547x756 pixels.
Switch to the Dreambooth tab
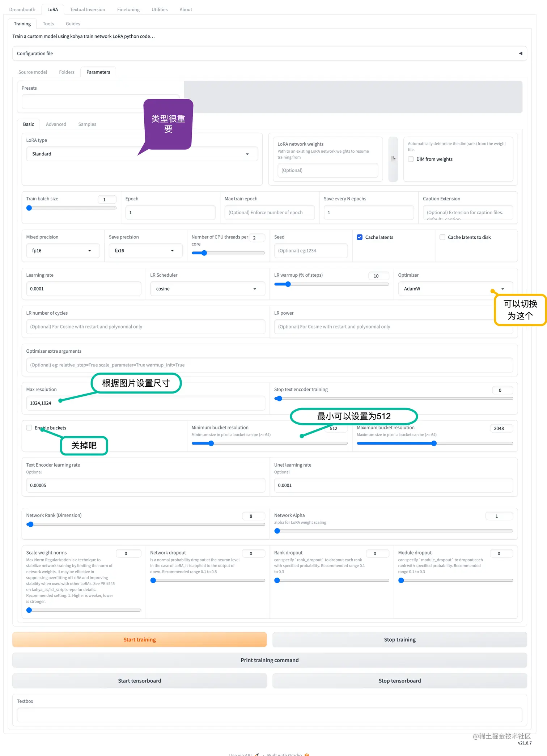coord(22,9)
